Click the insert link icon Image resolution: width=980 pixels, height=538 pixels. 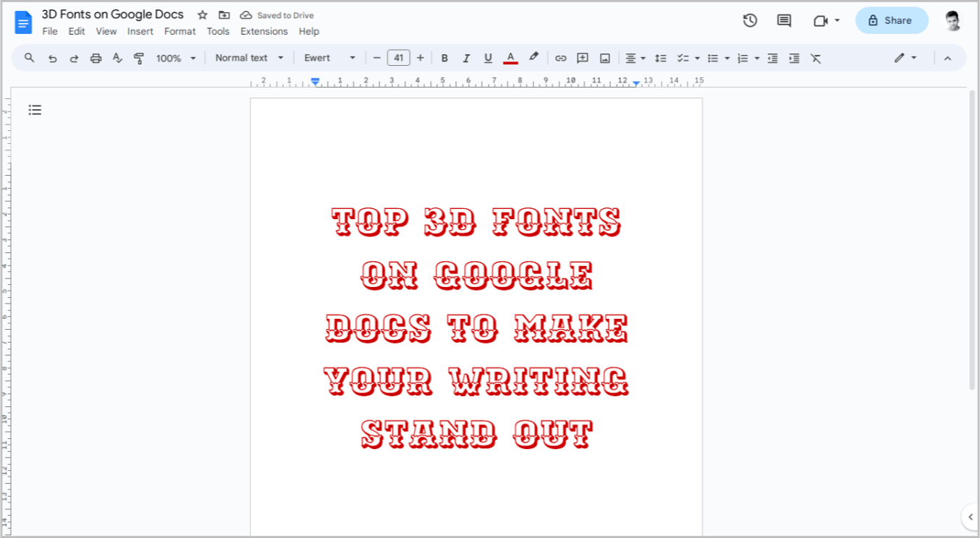pyautogui.click(x=561, y=59)
